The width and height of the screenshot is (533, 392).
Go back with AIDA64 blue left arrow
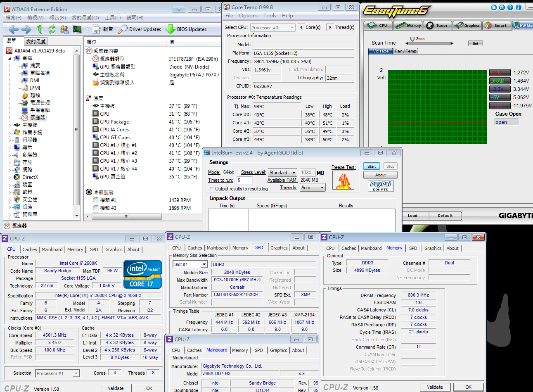pyautogui.click(x=14, y=29)
